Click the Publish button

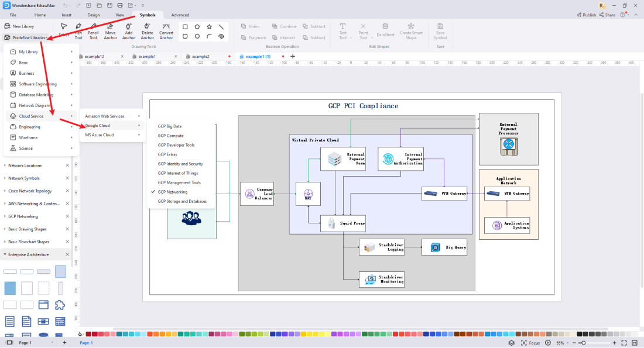point(586,15)
